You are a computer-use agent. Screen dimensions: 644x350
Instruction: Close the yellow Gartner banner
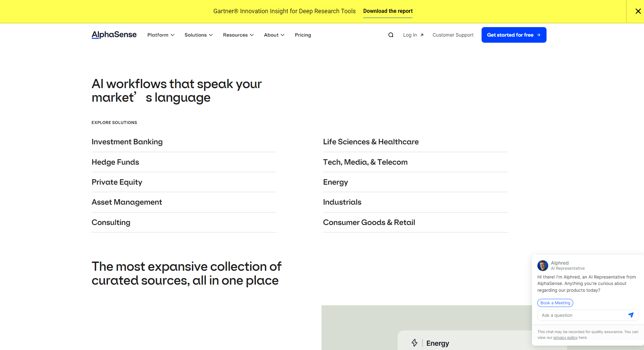click(638, 11)
